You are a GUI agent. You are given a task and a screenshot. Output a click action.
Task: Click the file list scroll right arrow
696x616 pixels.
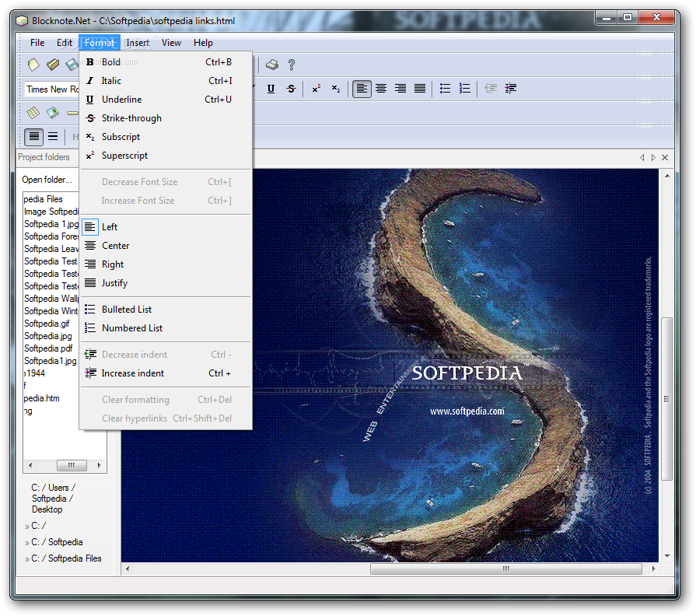(x=99, y=465)
